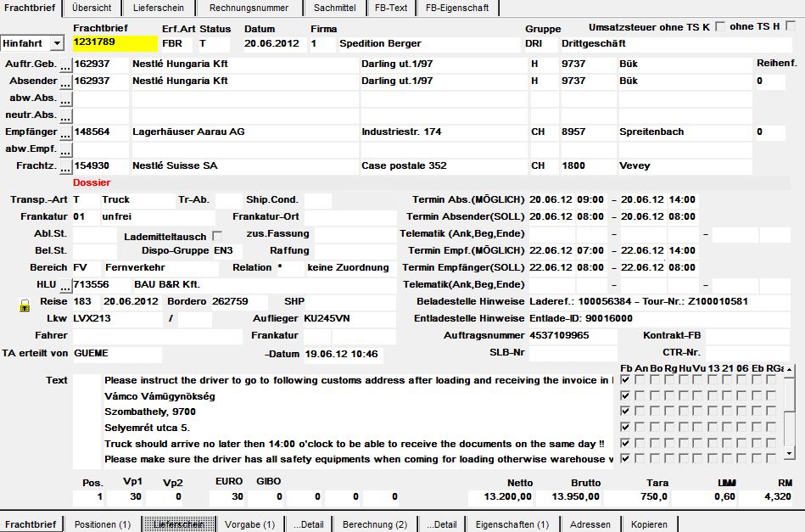Screen dimensions: 805x532
Task: Go to the Sachmittel tab
Action: tap(335, 8)
